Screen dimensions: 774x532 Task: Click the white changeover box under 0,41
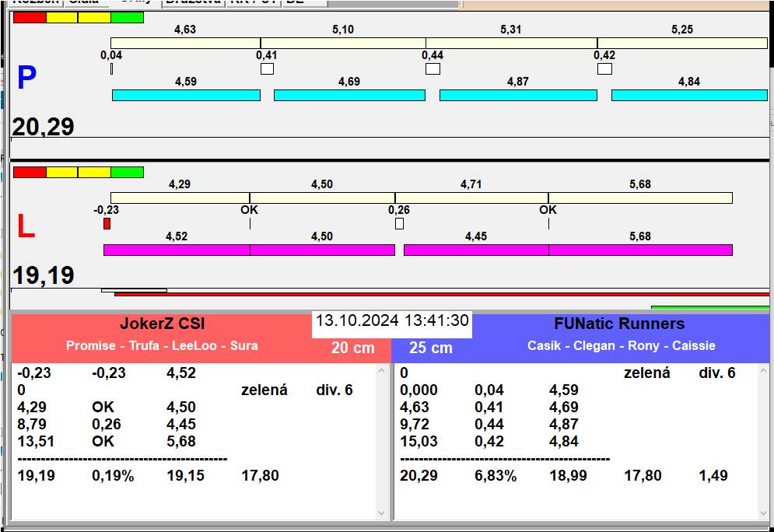coord(267,69)
